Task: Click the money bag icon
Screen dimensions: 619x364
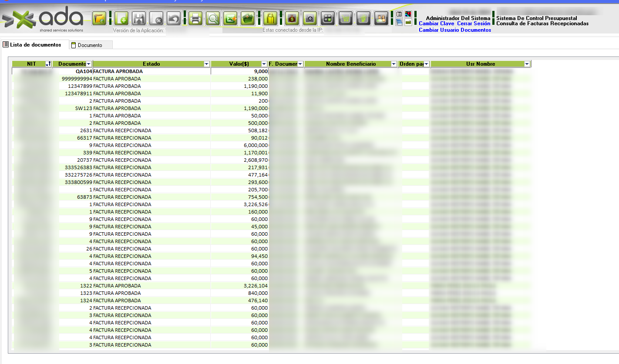Action: tap(292, 18)
